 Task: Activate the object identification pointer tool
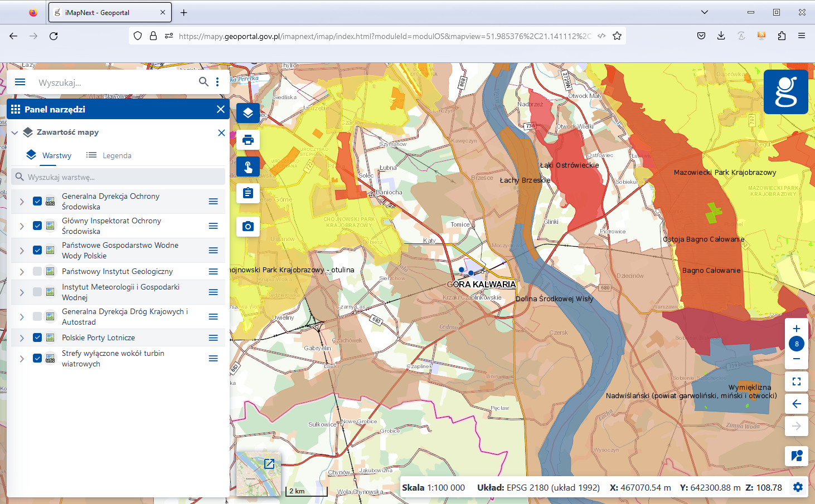coord(248,167)
